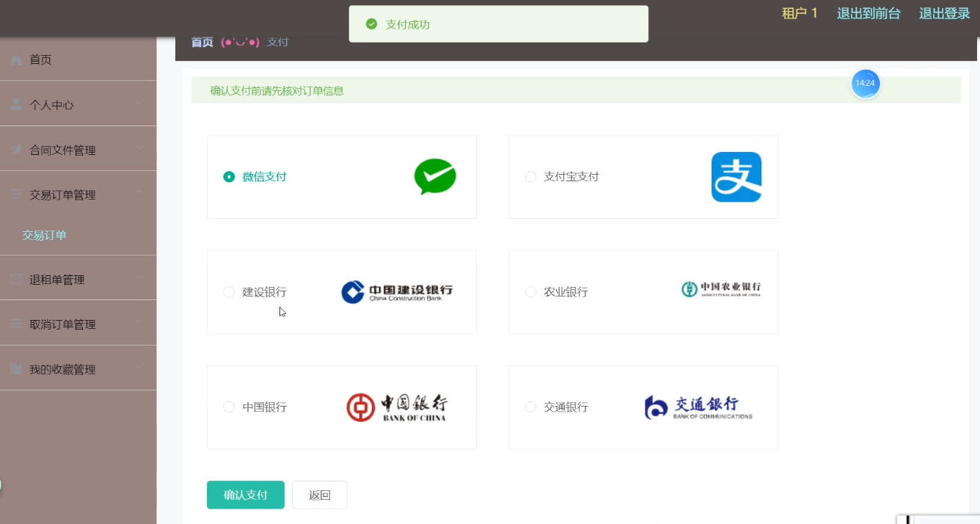The height and width of the screenshot is (524, 980).
Task: Select the 交通银行 payment radio button
Action: (x=530, y=407)
